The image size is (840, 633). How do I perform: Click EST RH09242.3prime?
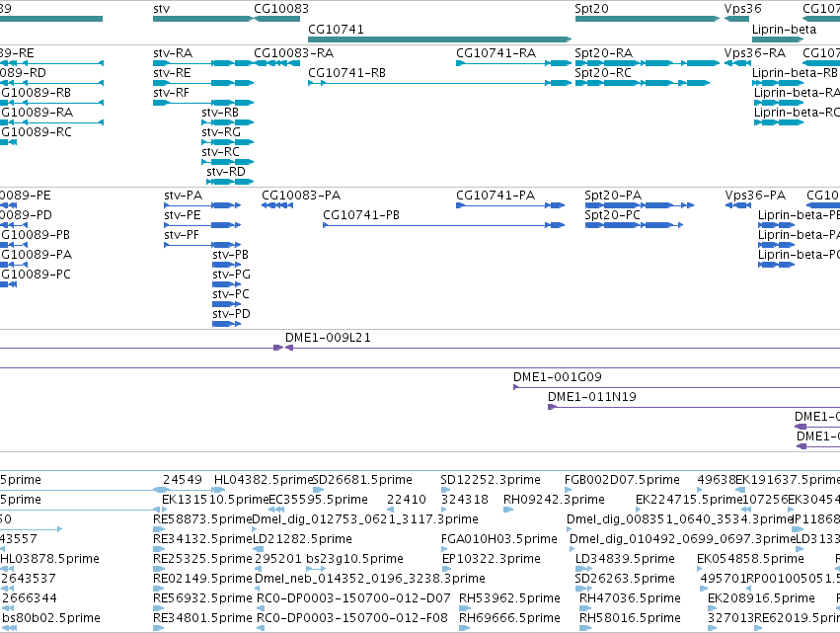[554, 500]
